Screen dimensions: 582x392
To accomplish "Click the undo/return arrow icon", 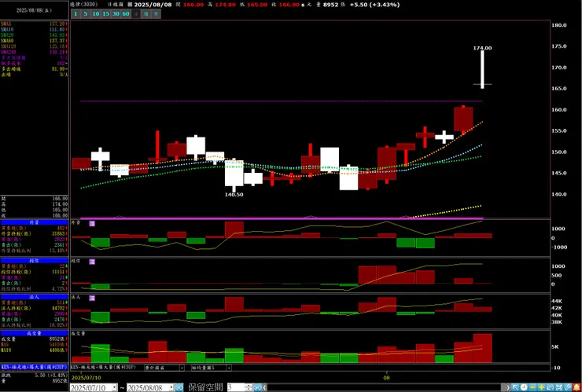I will pos(550,387).
